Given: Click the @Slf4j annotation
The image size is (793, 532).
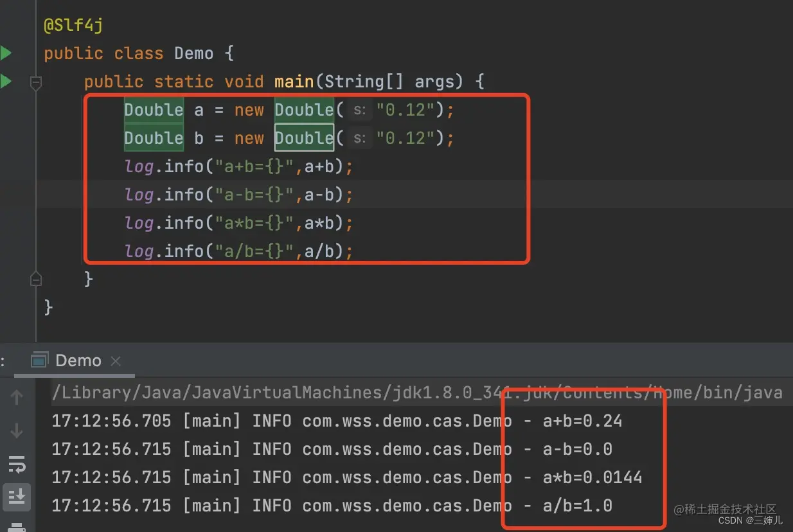Looking at the screenshot, I should click(73, 26).
